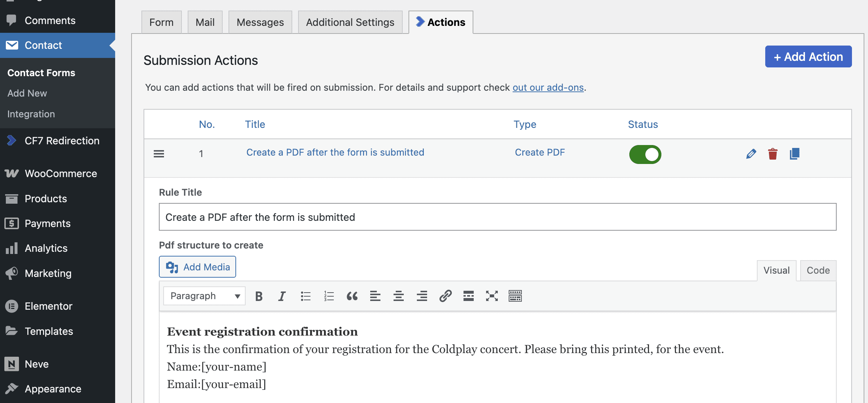Image resolution: width=868 pixels, height=403 pixels.
Task: Open the Paragraph format dropdown
Action: (x=204, y=296)
